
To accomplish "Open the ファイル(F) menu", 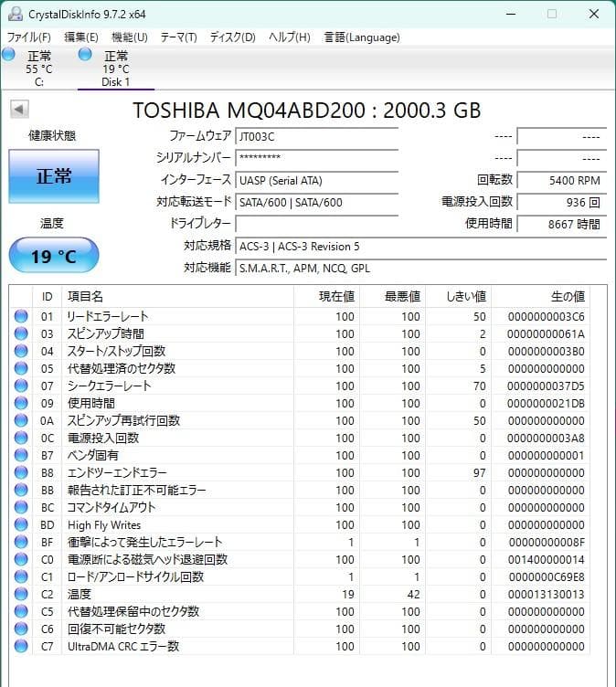I will coord(29,37).
